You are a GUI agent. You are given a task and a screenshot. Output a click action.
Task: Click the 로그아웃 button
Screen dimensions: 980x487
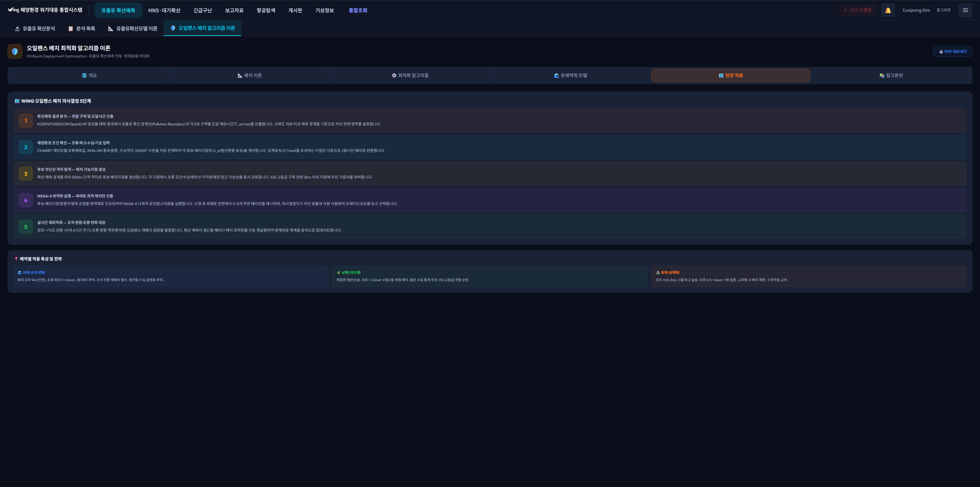tap(943, 10)
